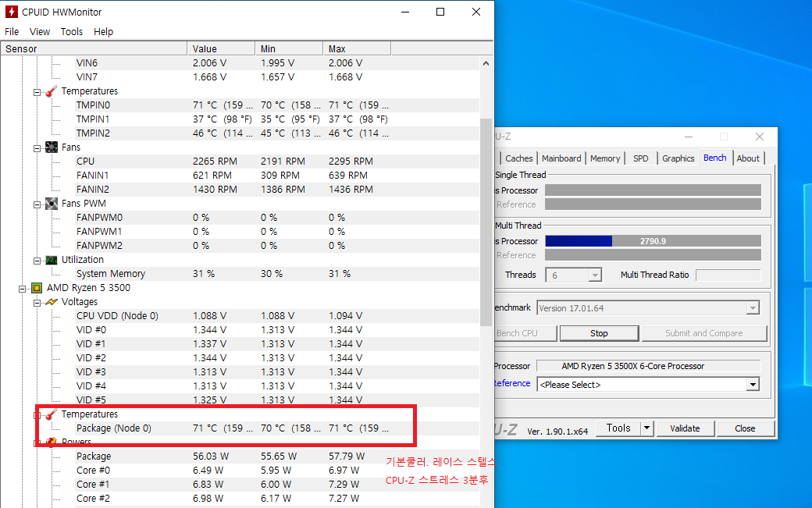Open the Tools dropdown arrow in CPU-Z
Viewport: 812px width, 508px height.
click(x=646, y=428)
